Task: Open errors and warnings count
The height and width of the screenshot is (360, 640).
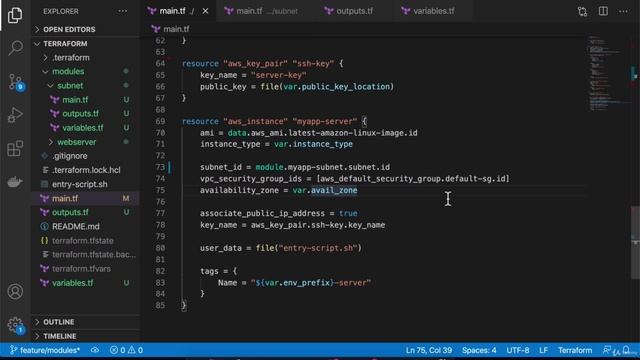Action: coord(126,350)
